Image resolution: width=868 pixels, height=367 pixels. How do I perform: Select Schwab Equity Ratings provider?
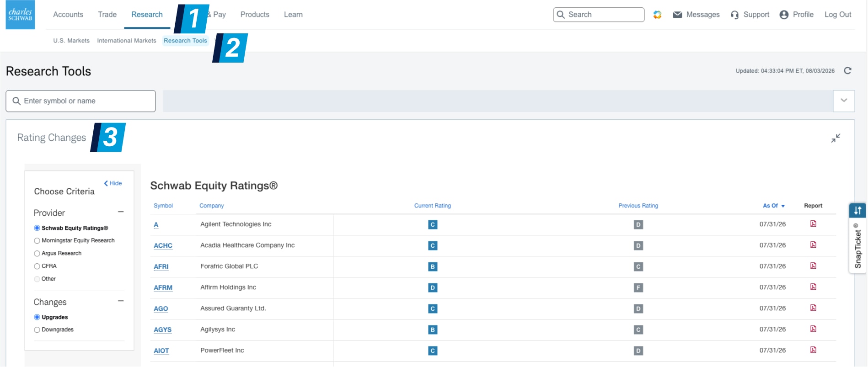[37, 228]
